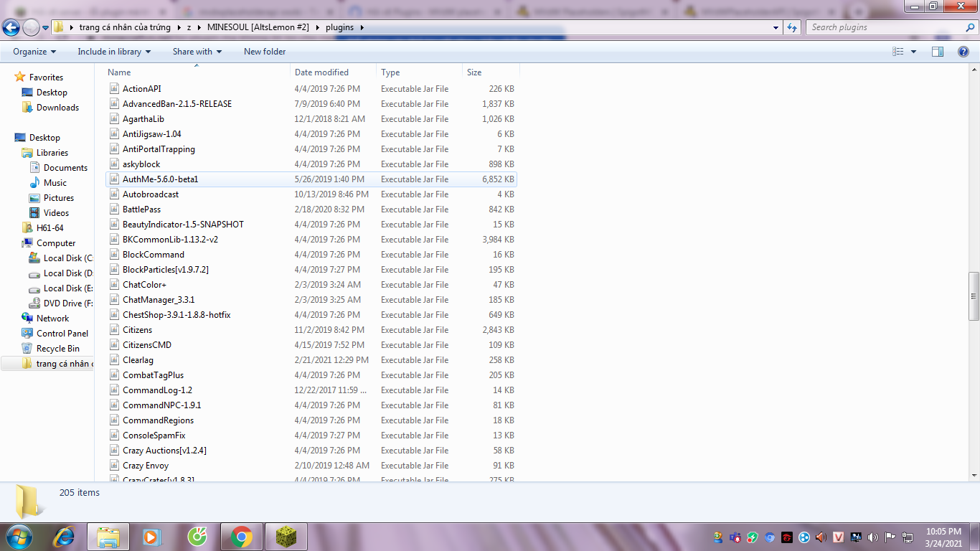Click the scrollbar down arrow of file list

[974, 475]
